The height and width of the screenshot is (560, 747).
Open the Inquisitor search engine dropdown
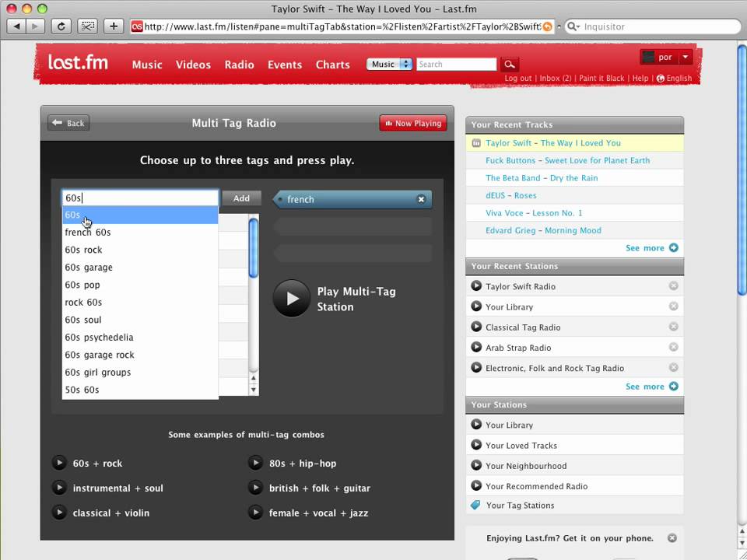click(573, 26)
